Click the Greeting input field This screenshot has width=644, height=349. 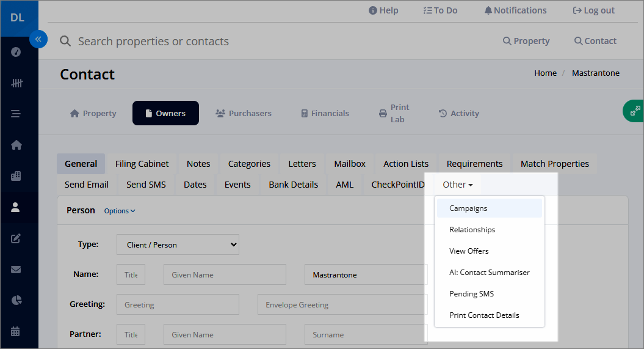(x=178, y=304)
